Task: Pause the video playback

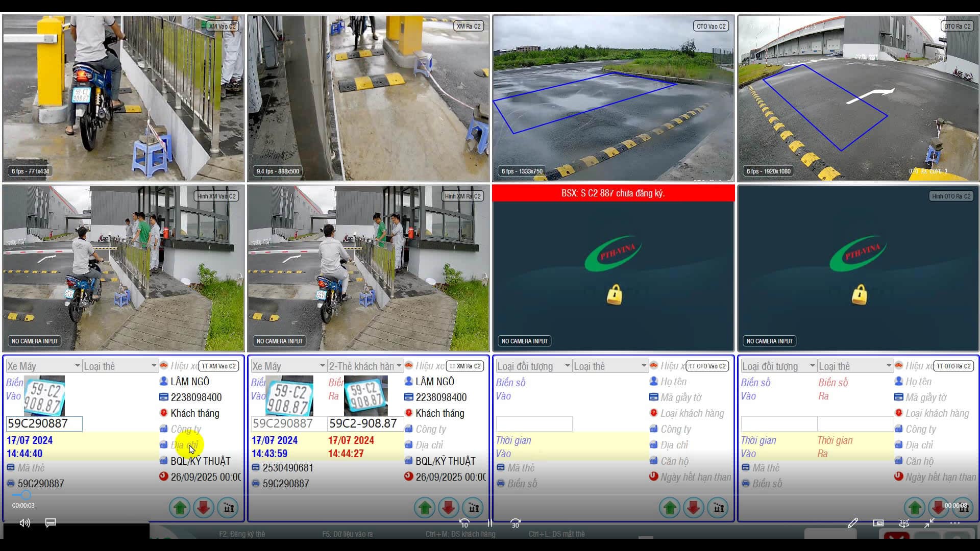Action: (x=490, y=523)
